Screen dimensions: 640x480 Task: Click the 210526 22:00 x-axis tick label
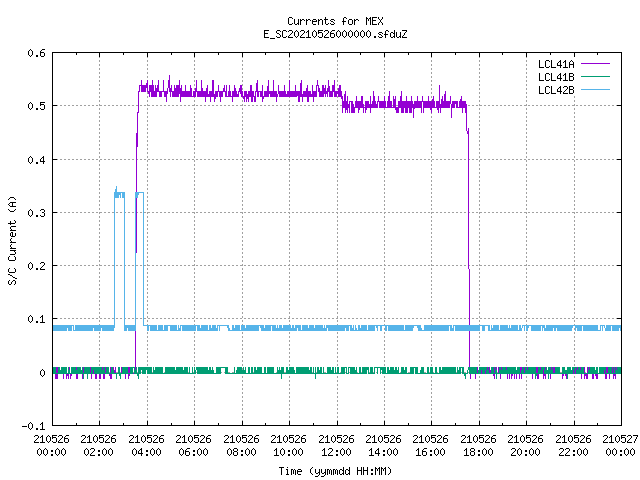573,446
